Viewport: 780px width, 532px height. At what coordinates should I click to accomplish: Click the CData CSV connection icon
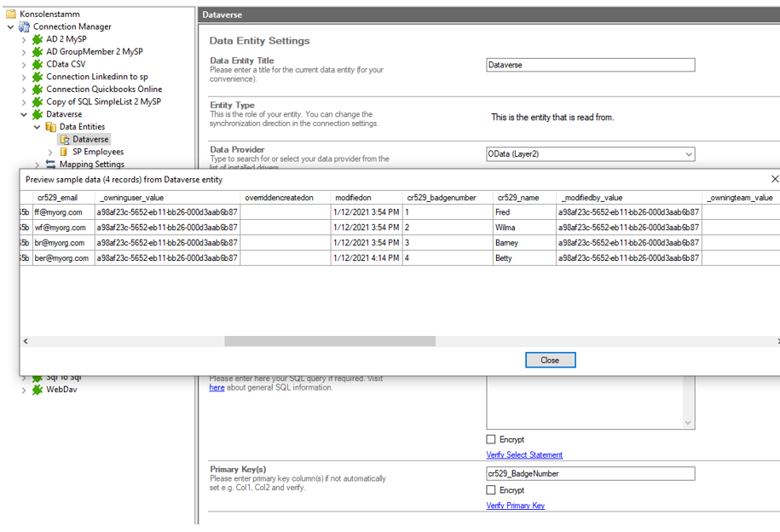pos(38,64)
